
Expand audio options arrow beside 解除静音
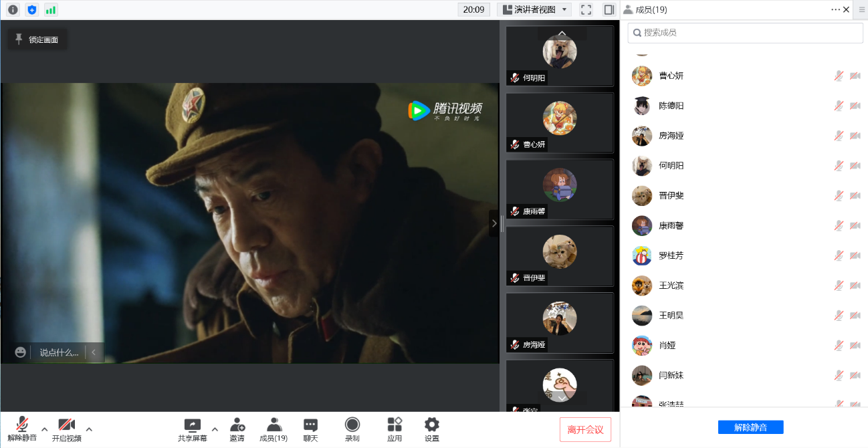(44, 429)
